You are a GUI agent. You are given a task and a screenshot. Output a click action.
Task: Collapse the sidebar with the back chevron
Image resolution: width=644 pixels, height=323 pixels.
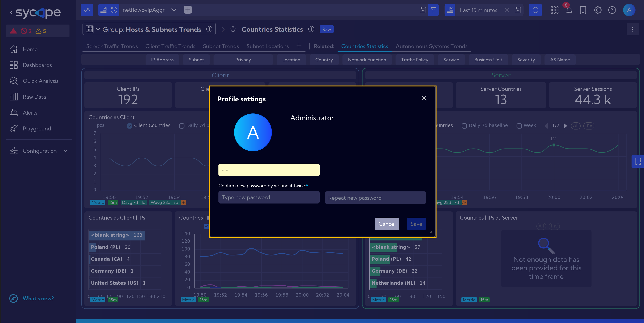(11, 12)
